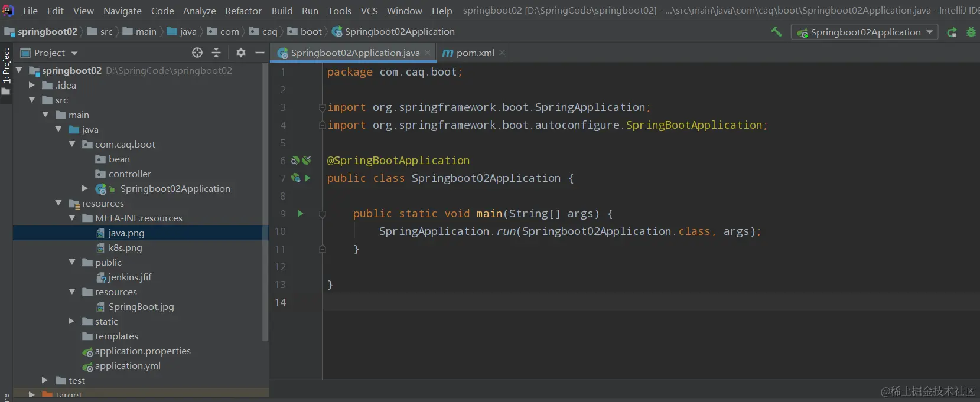Viewport: 980px width, 402px height.
Task: Open the Window menu
Action: [x=405, y=11]
